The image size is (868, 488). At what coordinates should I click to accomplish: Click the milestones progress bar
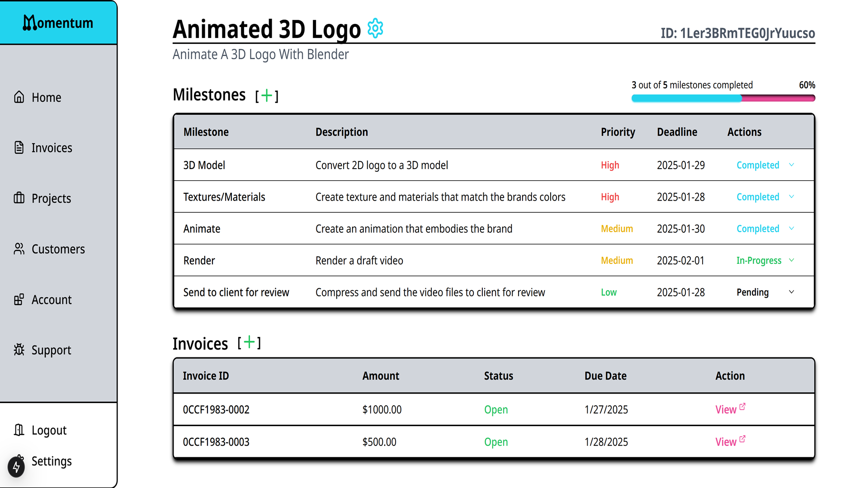(x=723, y=98)
